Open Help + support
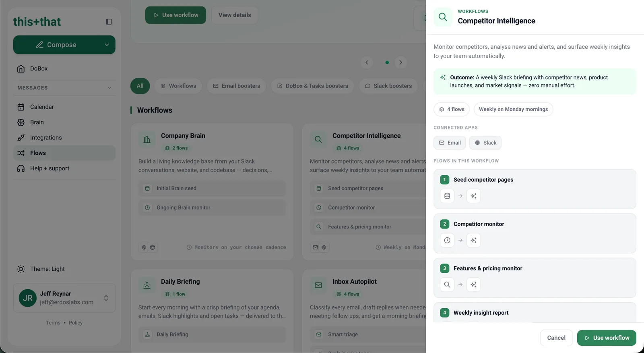Image resolution: width=644 pixels, height=353 pixels. tap(64, 168)
